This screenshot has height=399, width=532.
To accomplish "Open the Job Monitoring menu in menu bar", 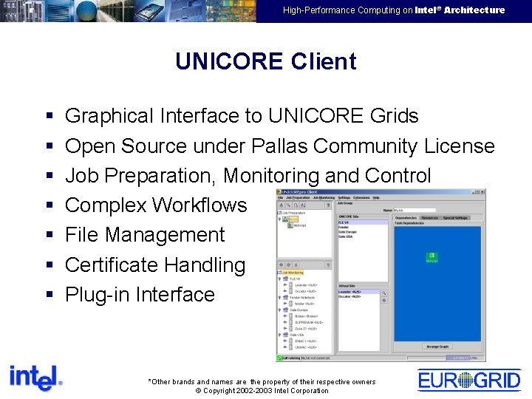I will tap(324, 197).
